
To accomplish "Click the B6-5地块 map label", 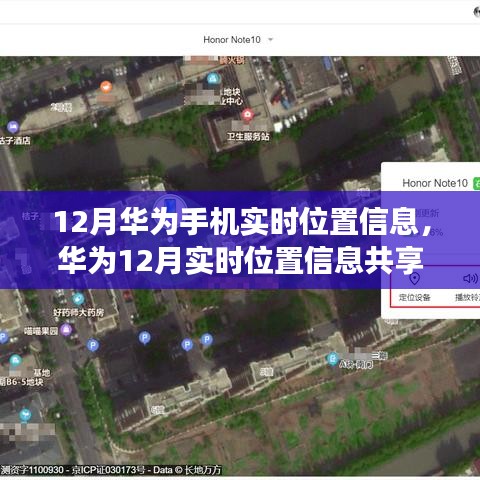I will tap(23, 382).
